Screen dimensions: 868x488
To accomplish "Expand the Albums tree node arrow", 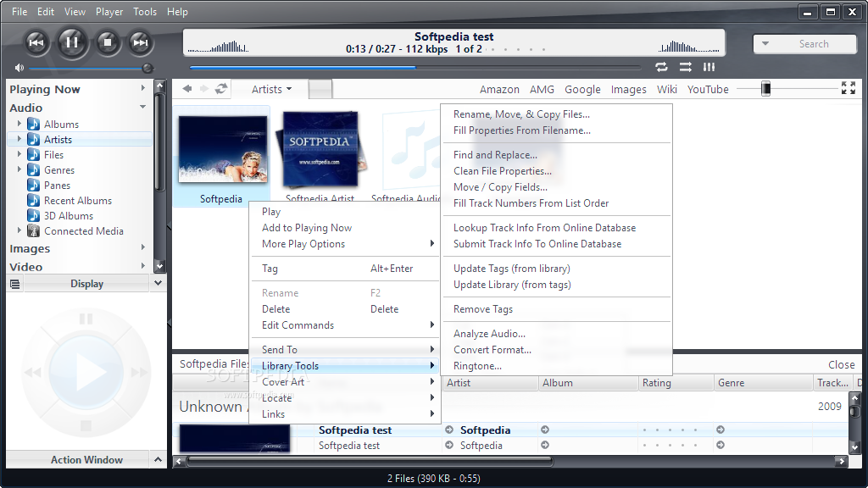I will [19, 124].
